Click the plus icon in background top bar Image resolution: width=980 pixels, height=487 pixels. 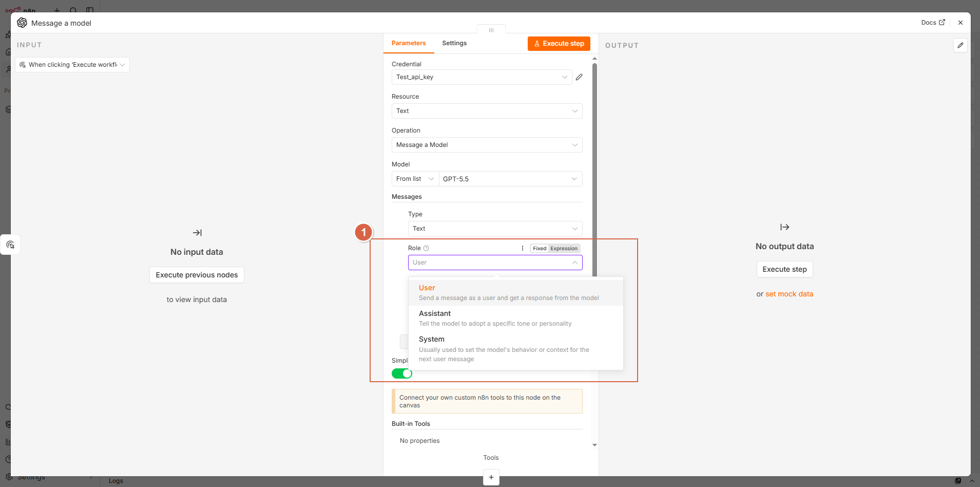coord(57,10)
